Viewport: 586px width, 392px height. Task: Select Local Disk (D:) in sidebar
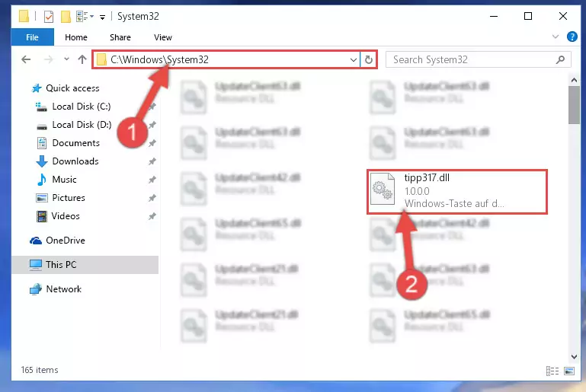point(82,125)
